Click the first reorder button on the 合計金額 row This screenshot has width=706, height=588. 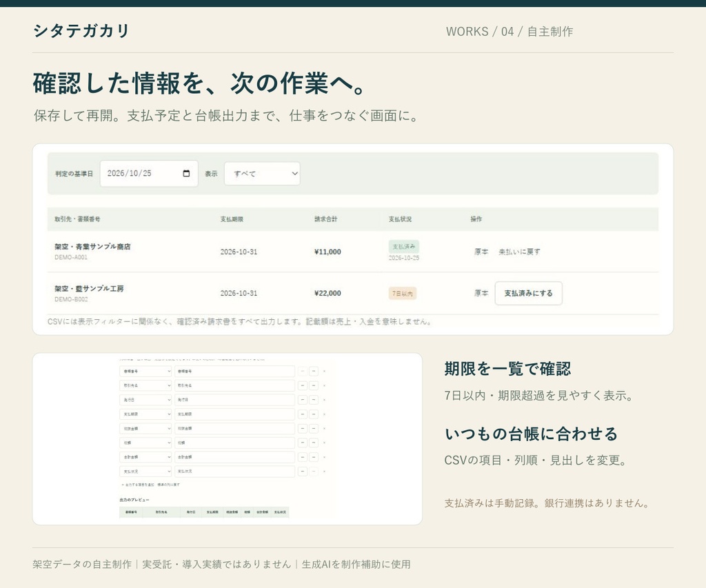tap(303, 457)
